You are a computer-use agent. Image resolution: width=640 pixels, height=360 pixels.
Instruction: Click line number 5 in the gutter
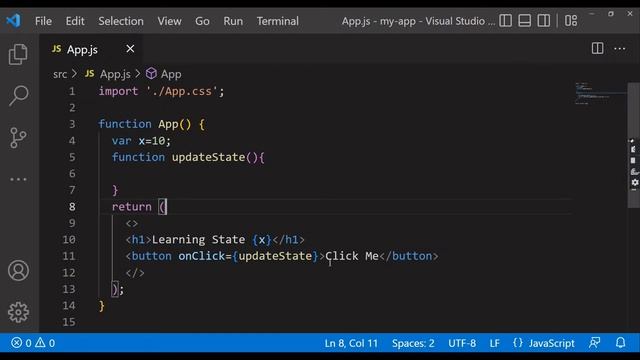[x=72, y=157]
